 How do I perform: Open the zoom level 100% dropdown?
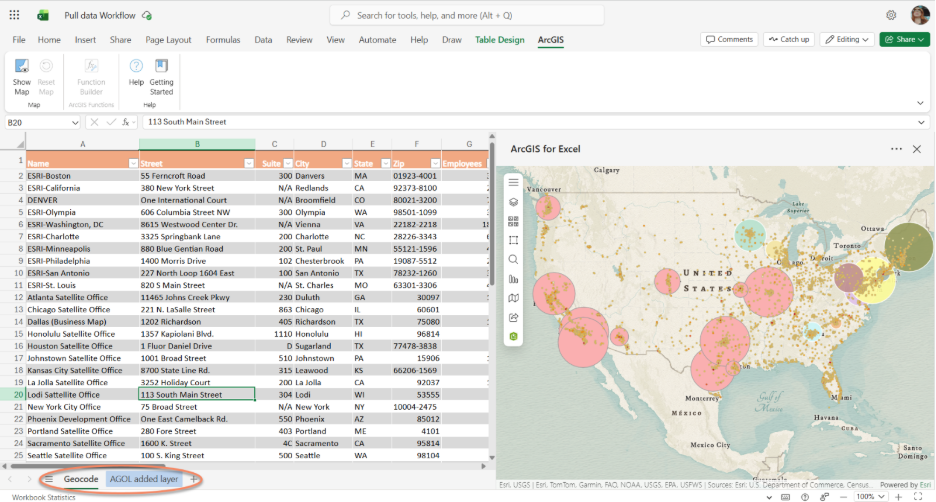(x=870, y=497)
